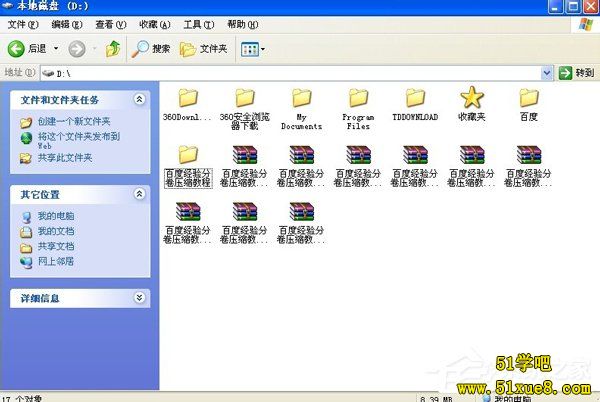Select the 收藏夹 star folder icon
The width and height of the screenshot is (600, 402).
pos(472,98)
